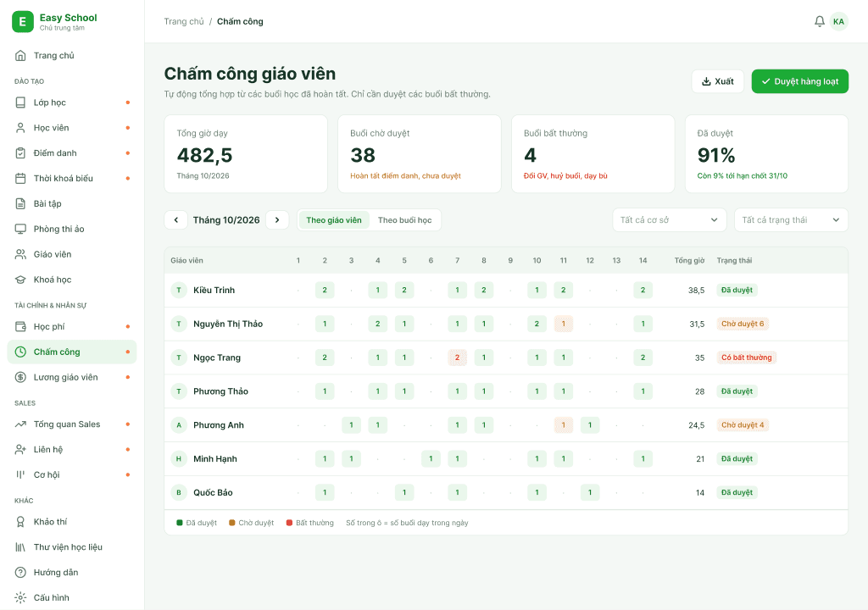The height and width of the screenshot is (610, 868).
Task: Click the gear icon for Cấu hình
Action: [20, 598]
